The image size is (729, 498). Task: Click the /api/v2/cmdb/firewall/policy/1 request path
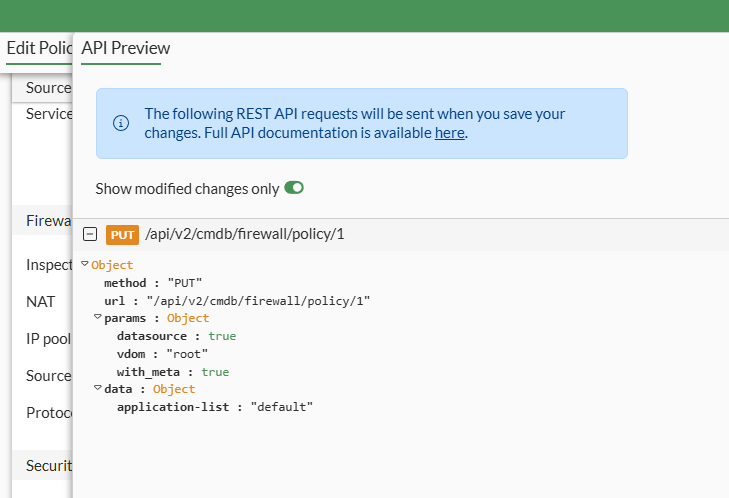tap(245, 234)
